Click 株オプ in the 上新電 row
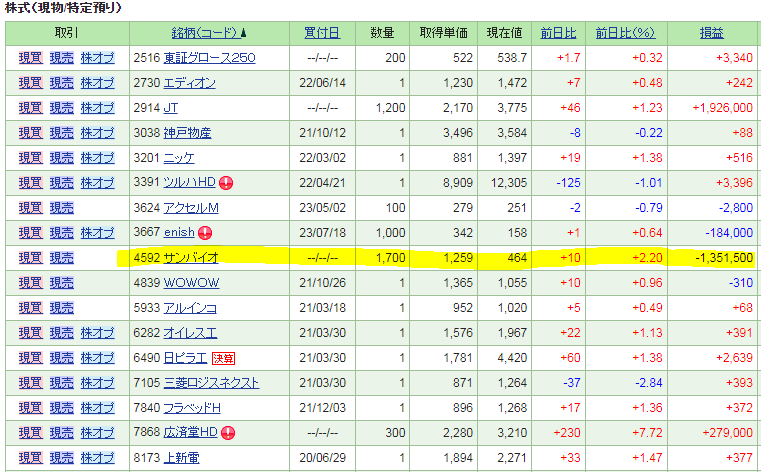 [98, 458]
